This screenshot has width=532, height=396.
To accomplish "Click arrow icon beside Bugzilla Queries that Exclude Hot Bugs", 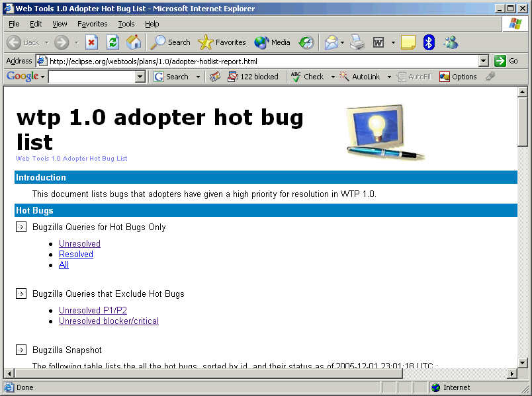I will point(21,294).
